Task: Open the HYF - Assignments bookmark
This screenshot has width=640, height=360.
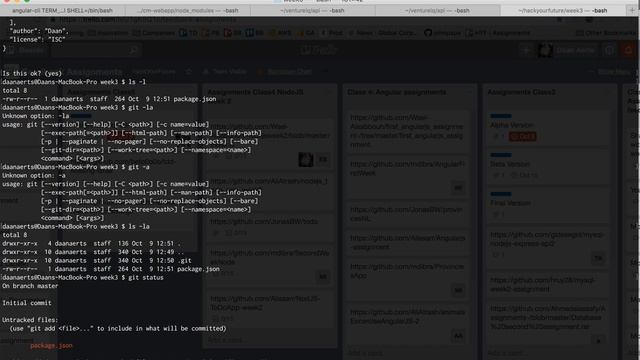Action: 498,33
